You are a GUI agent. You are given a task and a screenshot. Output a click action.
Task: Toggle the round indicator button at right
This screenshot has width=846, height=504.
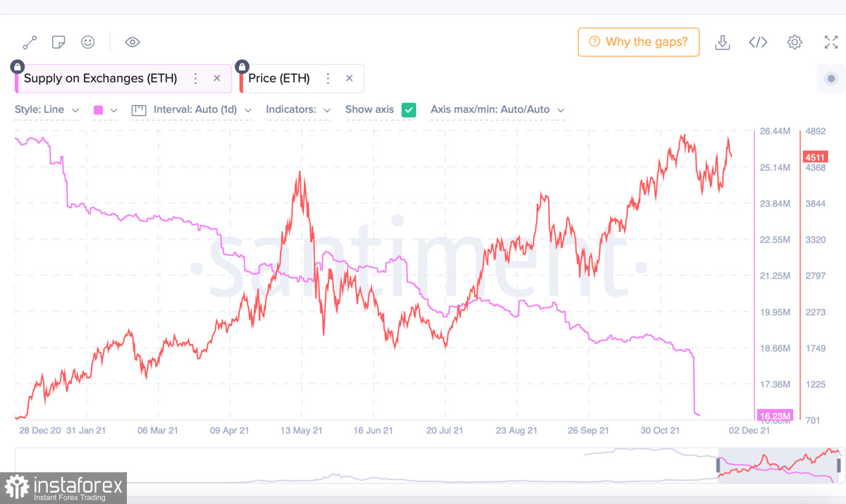[831, 78]
